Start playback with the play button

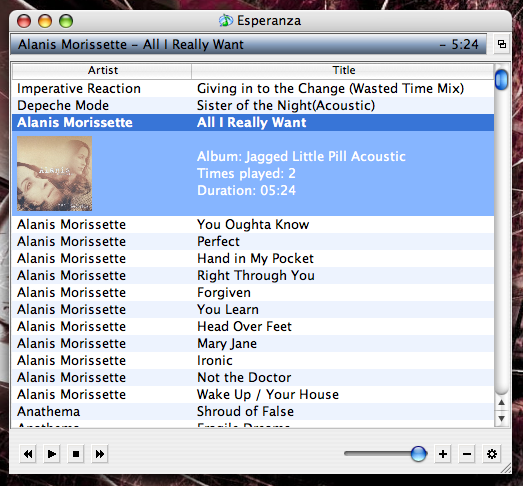click(52, 454)
